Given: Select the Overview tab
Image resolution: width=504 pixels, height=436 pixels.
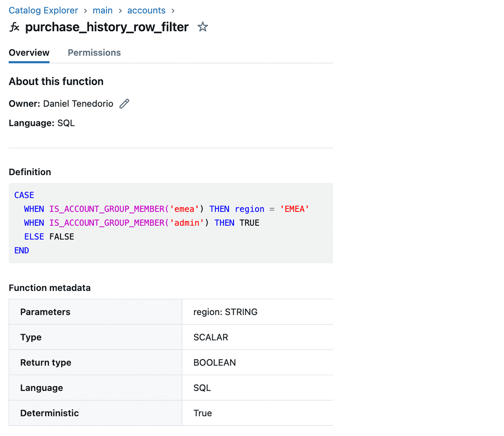Looking at the screenshot, I should point(29,53).
